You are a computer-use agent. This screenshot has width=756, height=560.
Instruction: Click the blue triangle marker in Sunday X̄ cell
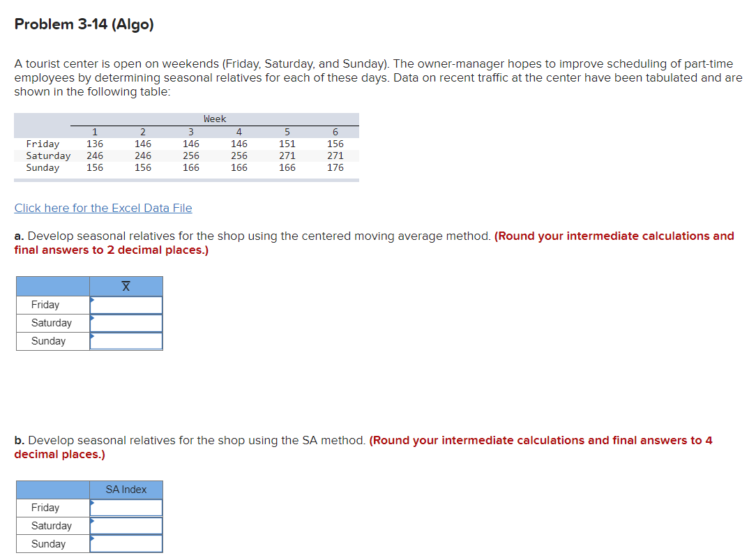coord(91,336)
